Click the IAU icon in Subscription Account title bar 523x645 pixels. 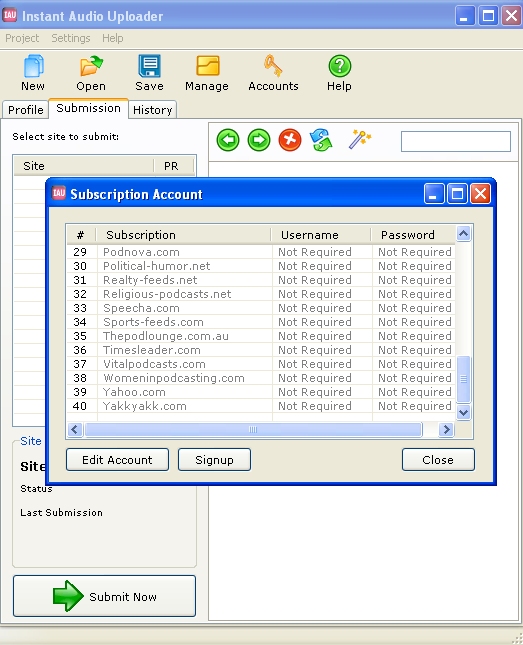click(59, 193)
